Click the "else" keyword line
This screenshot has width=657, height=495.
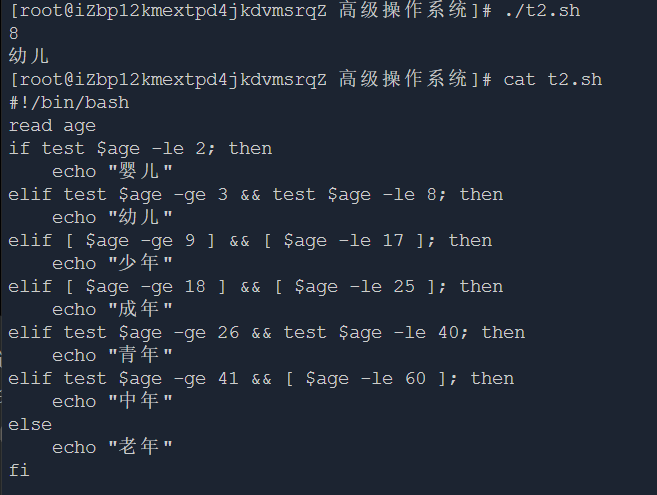pos(30,424)
